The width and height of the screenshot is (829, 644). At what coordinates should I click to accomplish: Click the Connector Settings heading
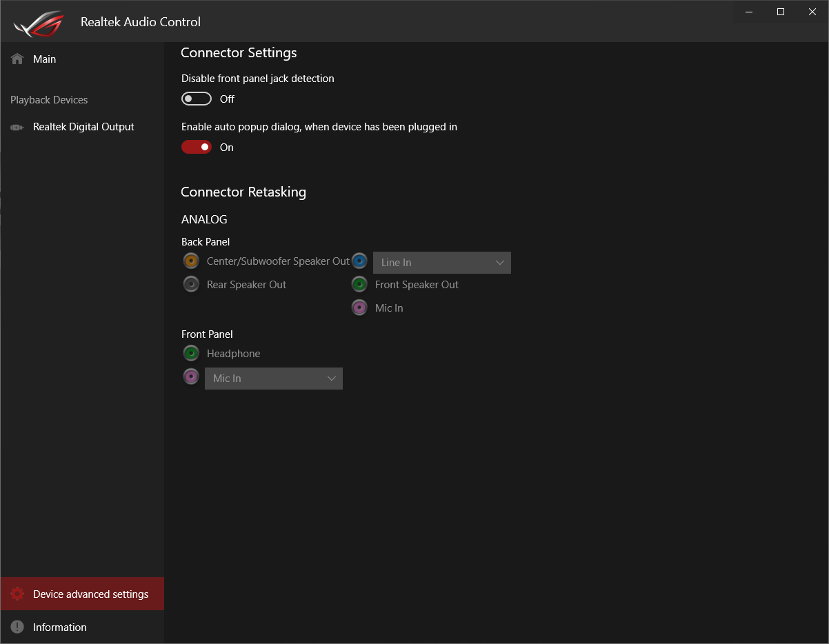tap(239, 53)
